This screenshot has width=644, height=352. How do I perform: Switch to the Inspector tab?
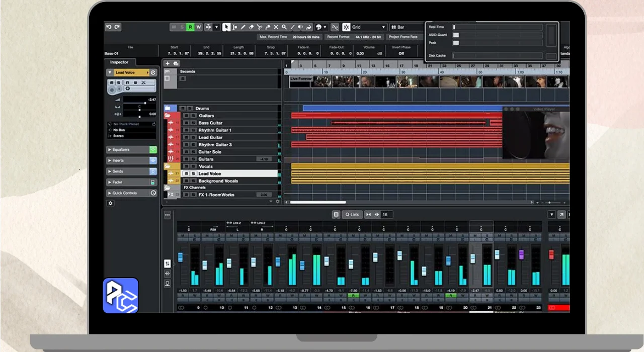tap(120, 62)
